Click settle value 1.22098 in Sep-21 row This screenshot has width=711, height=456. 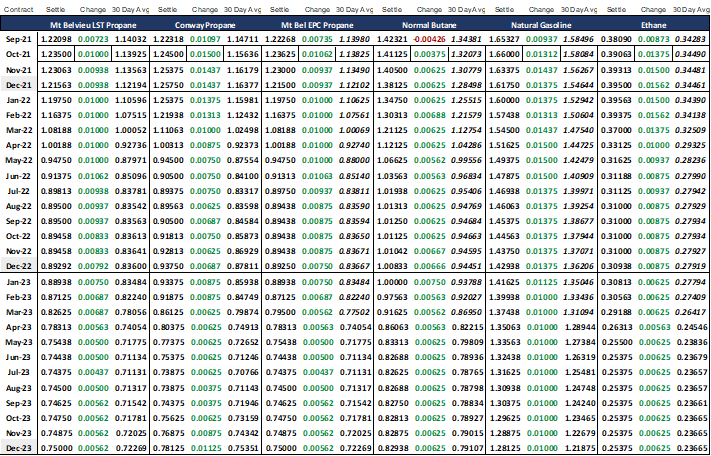tap(56, 39)
